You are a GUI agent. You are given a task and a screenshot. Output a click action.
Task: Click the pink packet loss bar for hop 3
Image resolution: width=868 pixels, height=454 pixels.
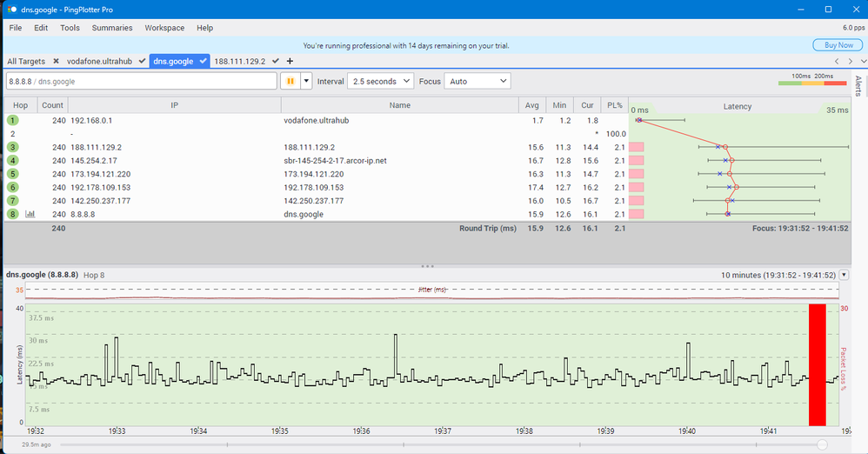click(x=636, y=147)
